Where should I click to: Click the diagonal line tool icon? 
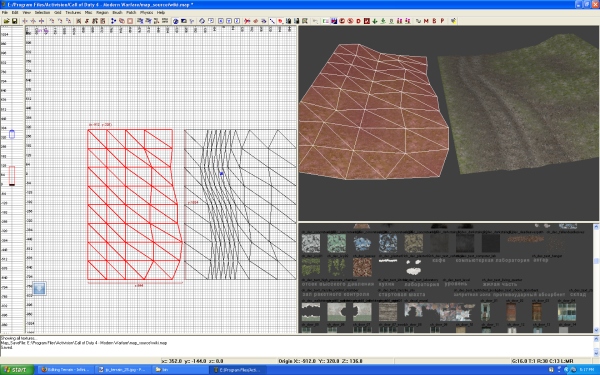pyautogui.click(x=272, y=21)
